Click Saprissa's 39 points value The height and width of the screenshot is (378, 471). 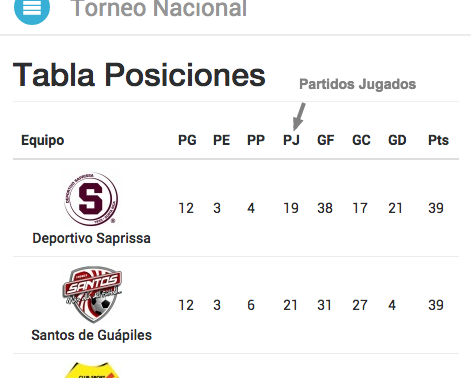[436, 208]
